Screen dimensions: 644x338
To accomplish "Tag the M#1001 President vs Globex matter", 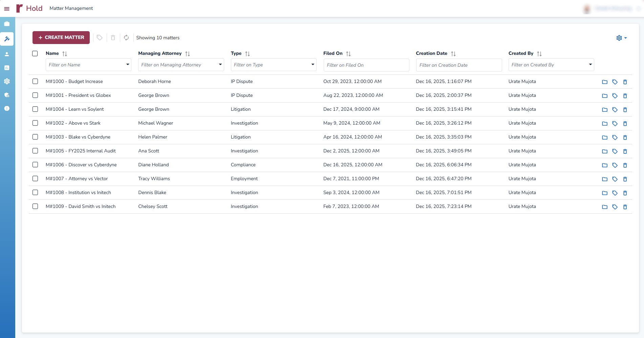I will click(x=615, y=96).
